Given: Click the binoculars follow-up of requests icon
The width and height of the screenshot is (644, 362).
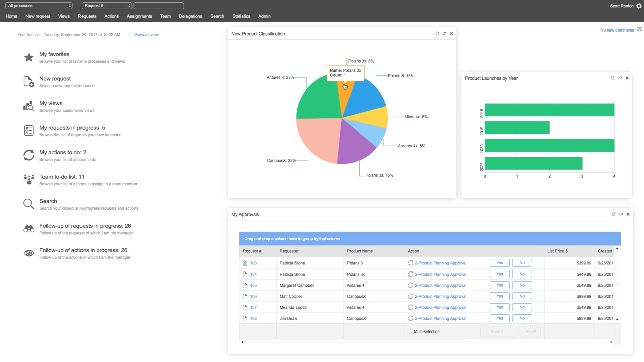Looking at the screenshot, I should [29, 228].
